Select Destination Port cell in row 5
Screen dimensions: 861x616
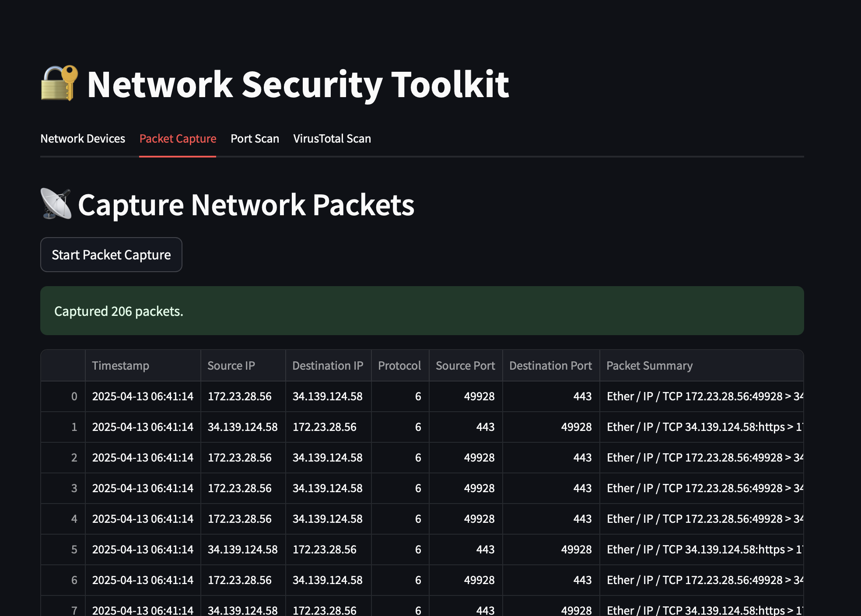pos(576,549)
